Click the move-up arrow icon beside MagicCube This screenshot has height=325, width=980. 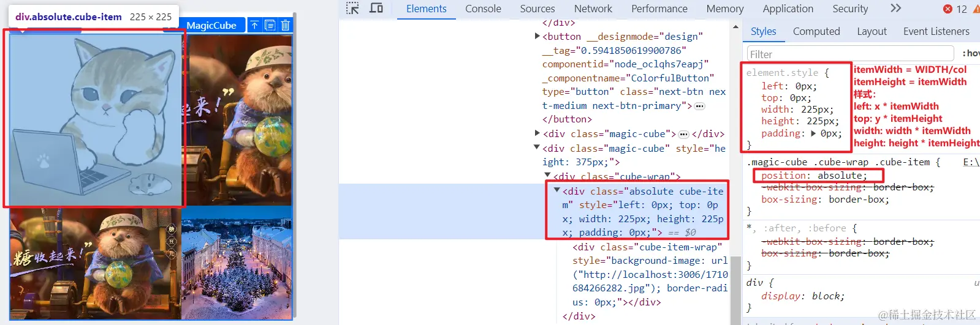254,25
